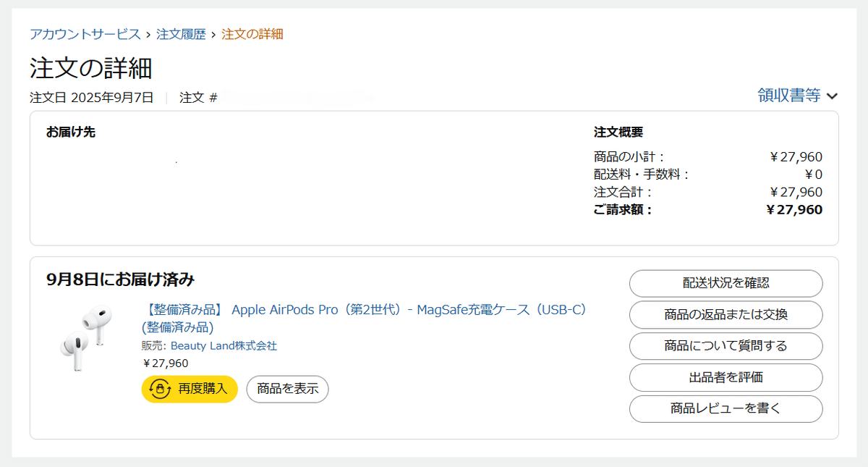
Task: Click the 商品を表示 button
Action: click(287, 389)
